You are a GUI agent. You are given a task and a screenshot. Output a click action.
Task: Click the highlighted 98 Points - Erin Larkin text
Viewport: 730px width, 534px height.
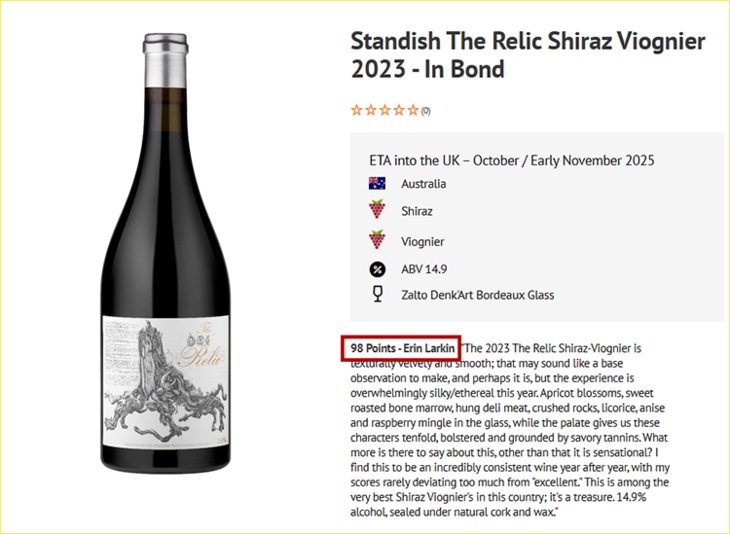click(402, 348)
